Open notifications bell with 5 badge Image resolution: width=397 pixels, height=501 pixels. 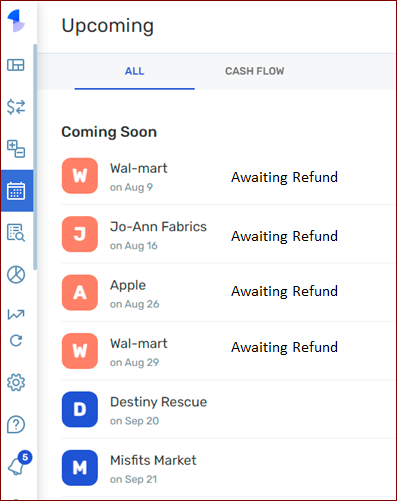(19, 463)
